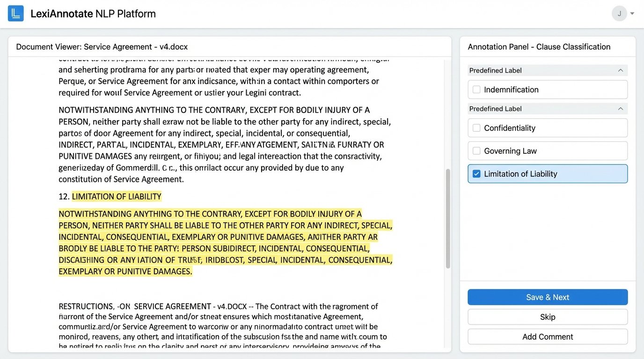Click Add Comment
Screen dimensions: 644x359
point(547,337)
